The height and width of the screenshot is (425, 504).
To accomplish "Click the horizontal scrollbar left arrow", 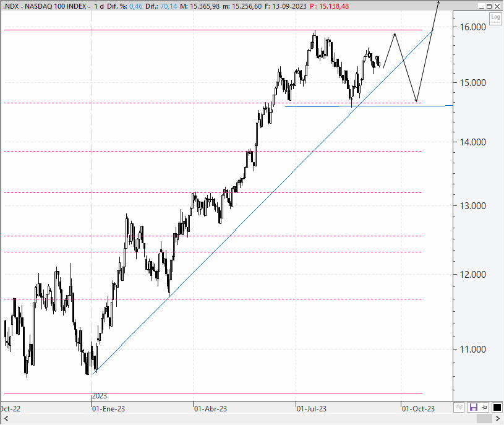I will [x=6, y=419].
